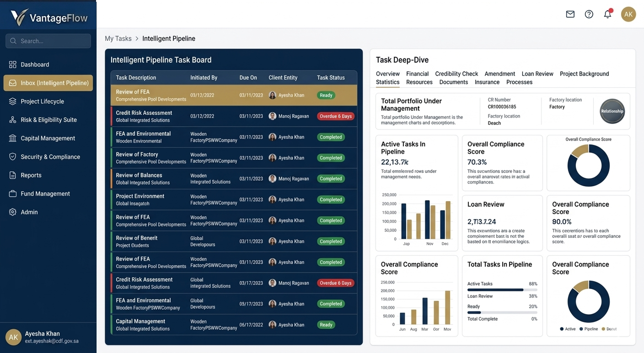
Task: Open the Documents tab in Task Deep-Dive
Action: [x=453, y=82]
